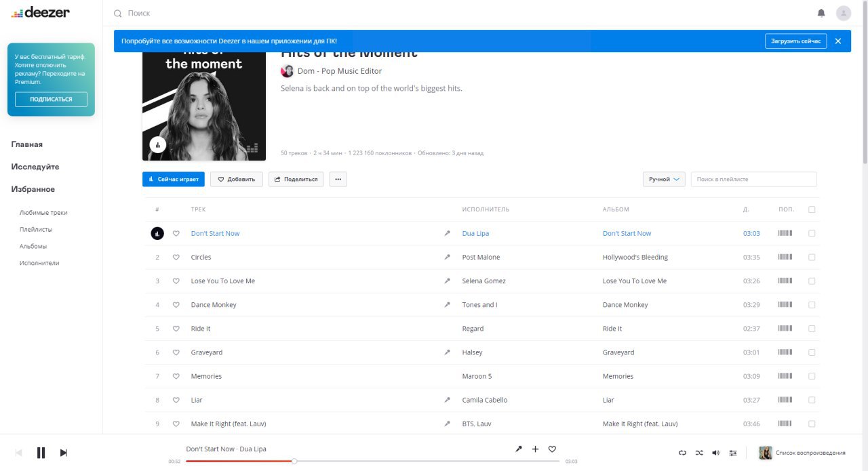The image size is (868, 471).
Task: Like the track Lose You To Love Me
Action: pos(176,281)
